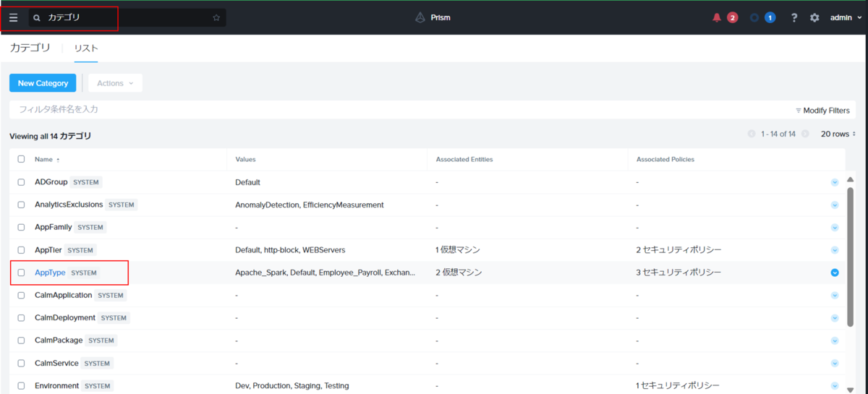
Task: Check the AnalyticsExclusions row checkbox
Action: 22,205
